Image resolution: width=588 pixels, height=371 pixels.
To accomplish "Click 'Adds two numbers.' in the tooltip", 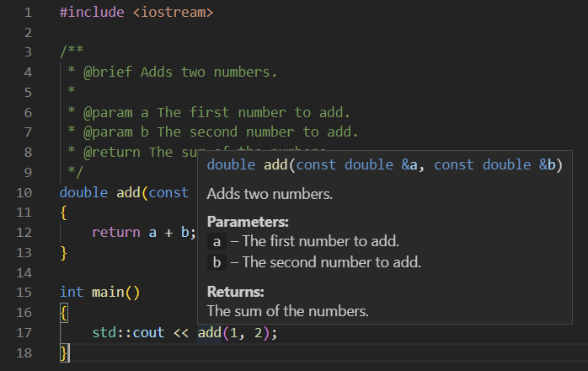I will pyautogui.click(x=270, y=194).
